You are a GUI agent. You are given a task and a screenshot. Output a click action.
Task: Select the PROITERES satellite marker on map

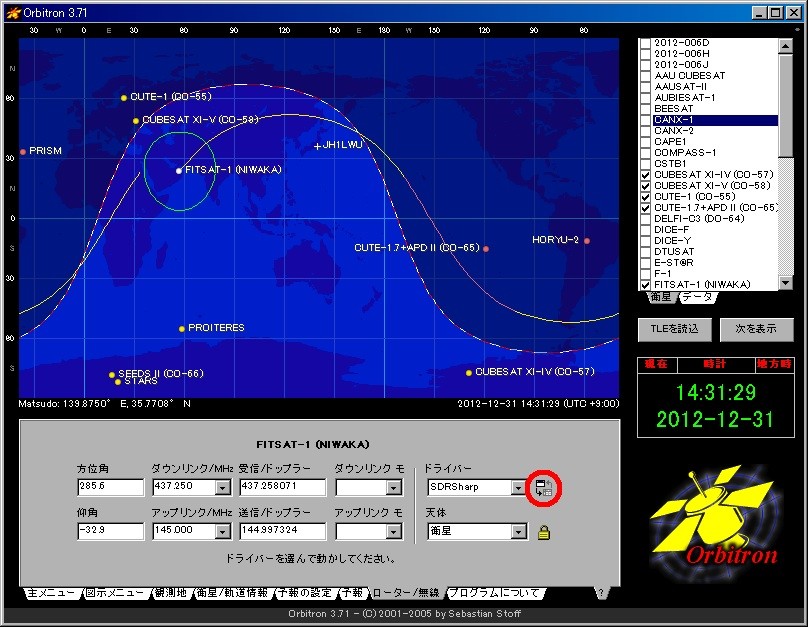click(182, 329)
